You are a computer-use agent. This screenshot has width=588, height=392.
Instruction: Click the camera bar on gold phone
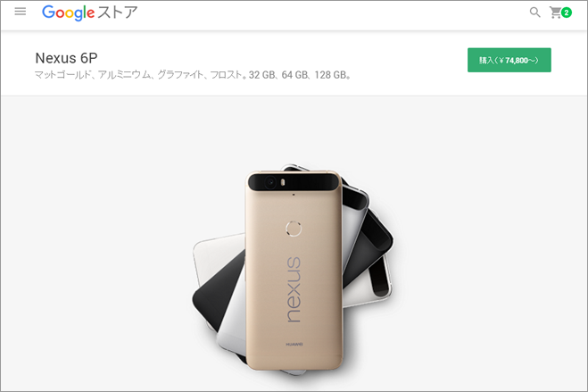294,182
